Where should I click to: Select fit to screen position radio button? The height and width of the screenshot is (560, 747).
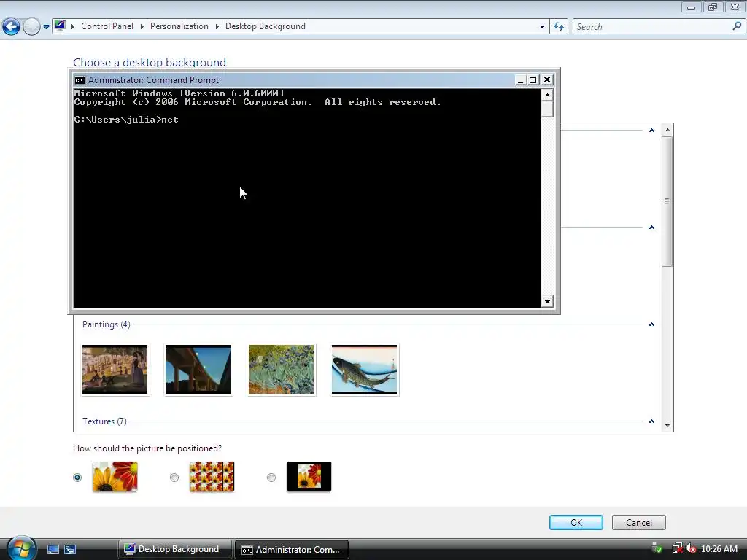tap(77, 477)
